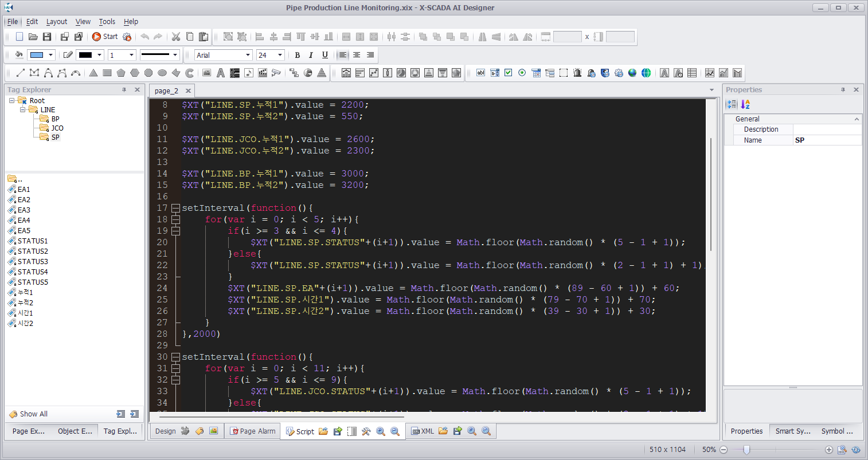Insert a sound object (music note icon)
Screen dimensions: 868x460
[x=248, y=73]
